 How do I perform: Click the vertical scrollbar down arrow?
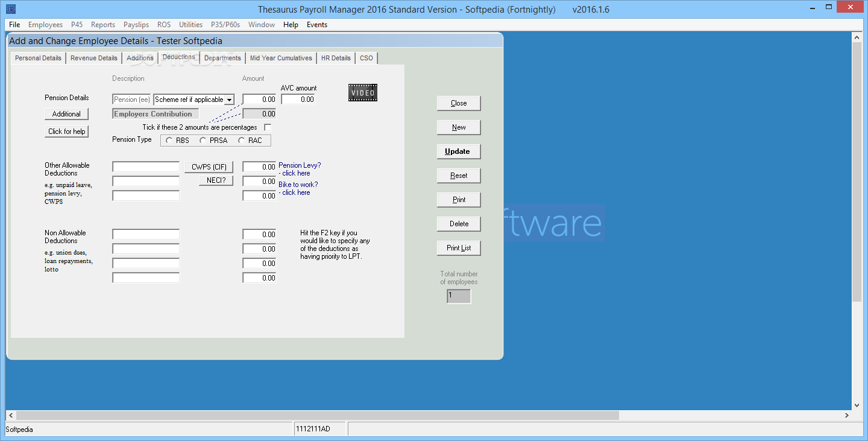(x=857, y=405)
